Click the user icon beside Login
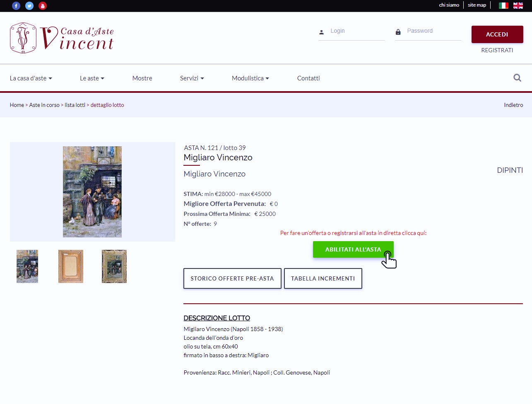 tap(321, 32)
